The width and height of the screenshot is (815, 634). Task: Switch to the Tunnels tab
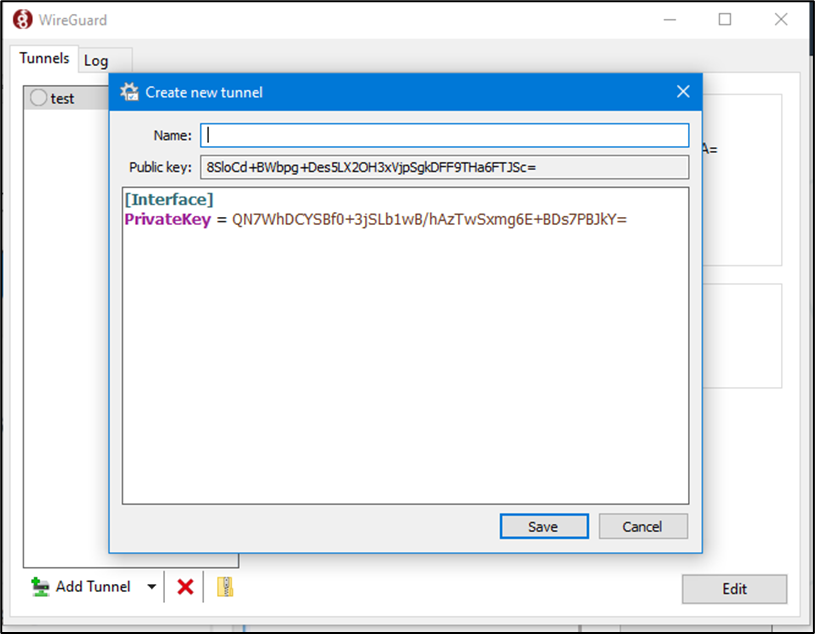44,58
